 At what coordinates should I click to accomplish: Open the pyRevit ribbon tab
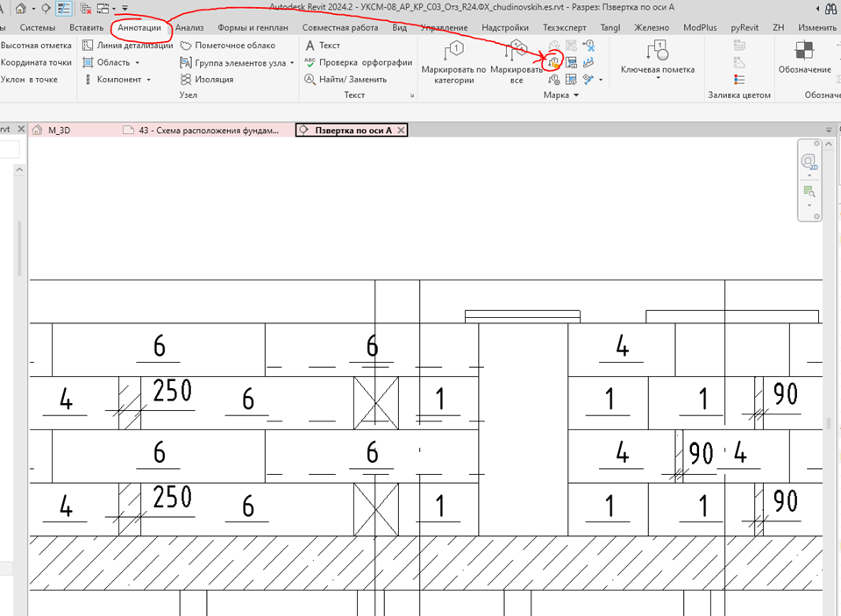click(x=745, y=27)
